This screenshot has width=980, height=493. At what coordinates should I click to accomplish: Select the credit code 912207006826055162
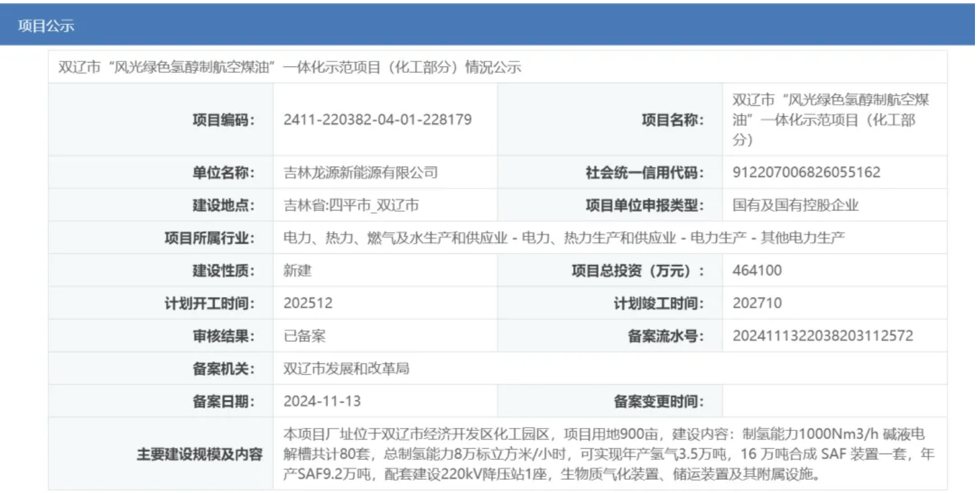click(x=806, y=172)
